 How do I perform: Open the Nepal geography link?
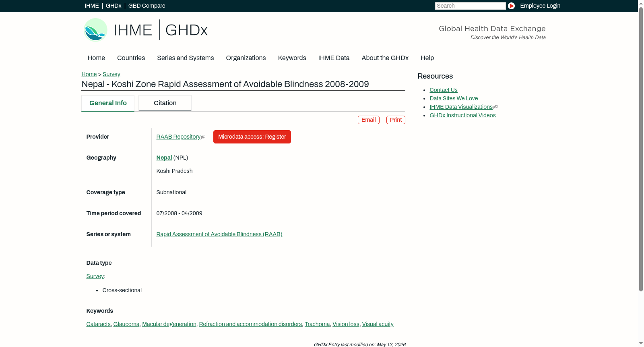[164, 158]
